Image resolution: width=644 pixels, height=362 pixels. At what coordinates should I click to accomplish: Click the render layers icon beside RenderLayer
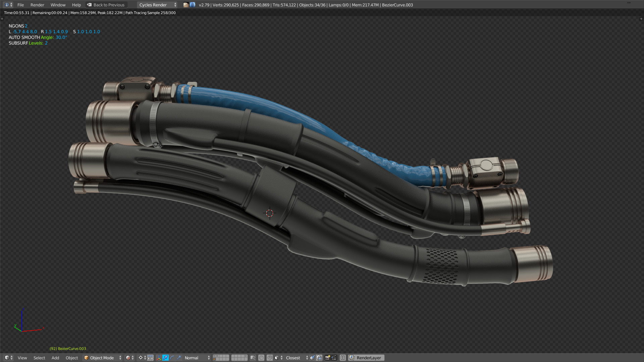351,358
